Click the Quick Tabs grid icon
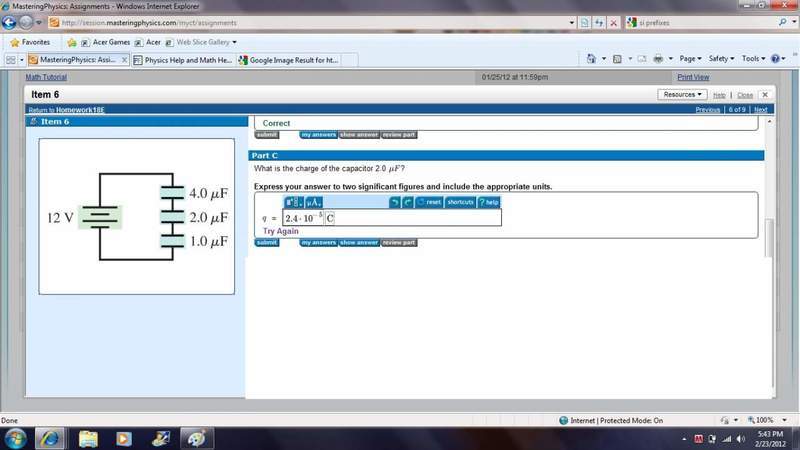This screenshot has height=450, width=800. coord(11,60)
